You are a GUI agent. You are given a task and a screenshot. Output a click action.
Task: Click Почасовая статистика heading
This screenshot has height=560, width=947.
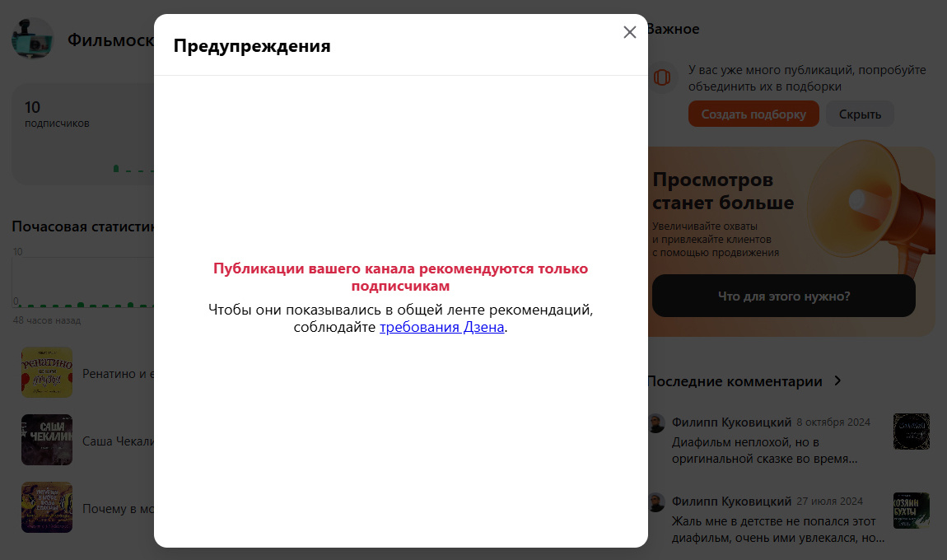[83, 226]
